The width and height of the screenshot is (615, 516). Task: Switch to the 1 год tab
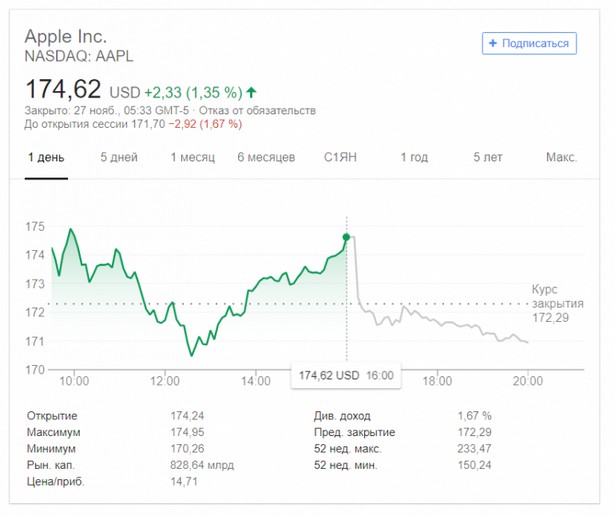(414, 158)
